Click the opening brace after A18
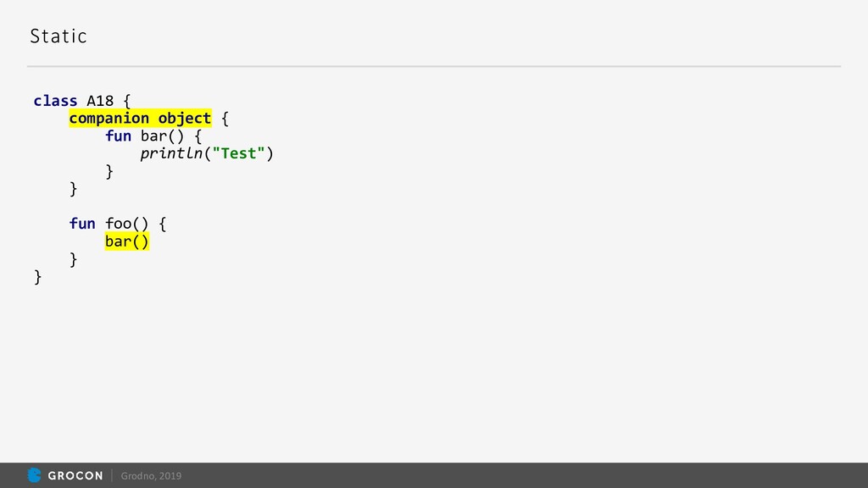868x488 pixels. pos(127,102)
